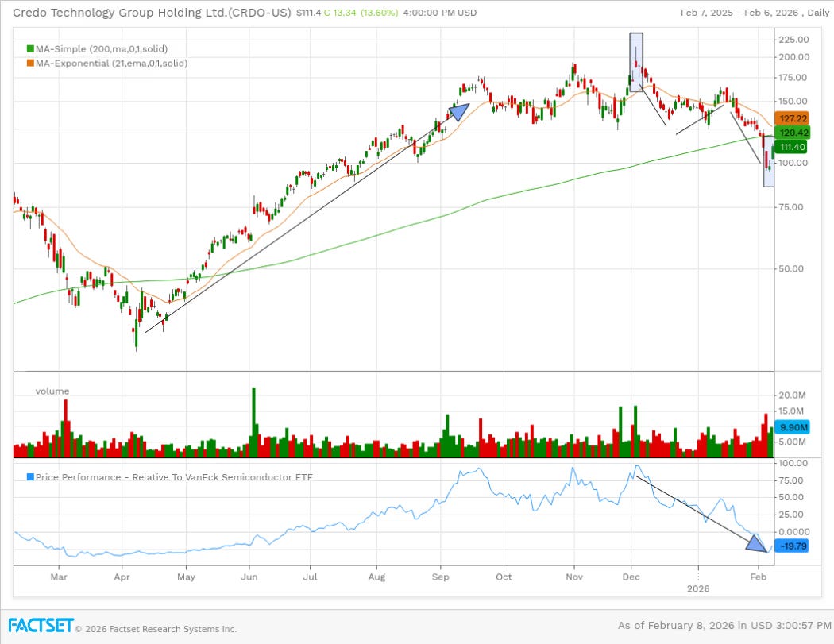This screenshot has width=834, height=644.
Task: Click the $111.4 last price in header
Action: (308, 13)
